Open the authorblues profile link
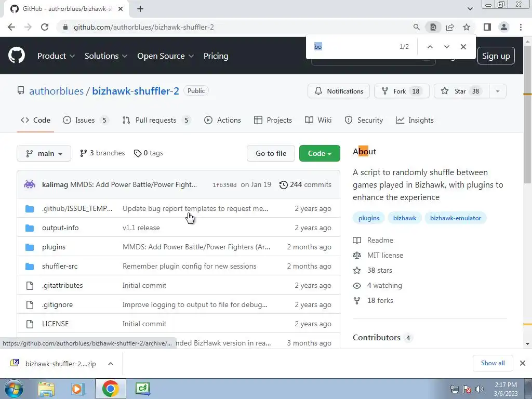 tap(56, 91)
